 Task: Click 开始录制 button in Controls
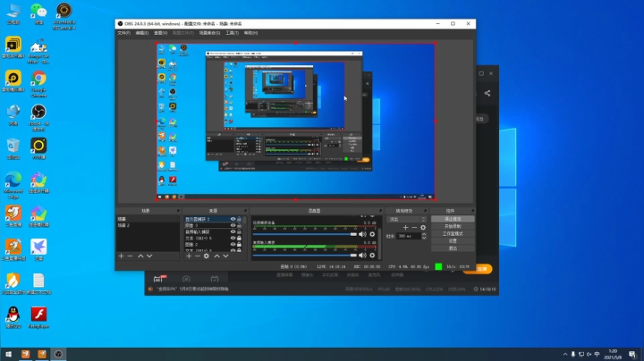coord(453,226)
